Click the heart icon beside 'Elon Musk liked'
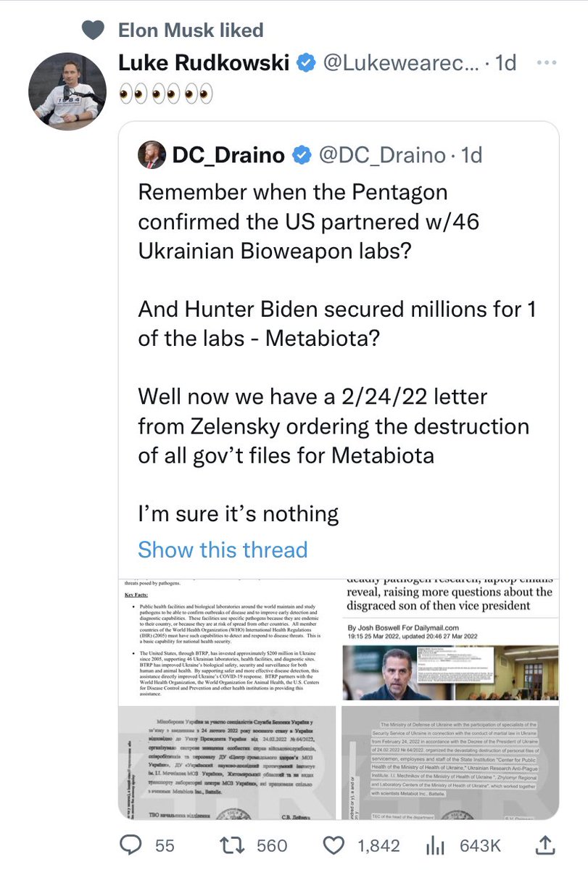588x870 pixels. tap(92, 30)
